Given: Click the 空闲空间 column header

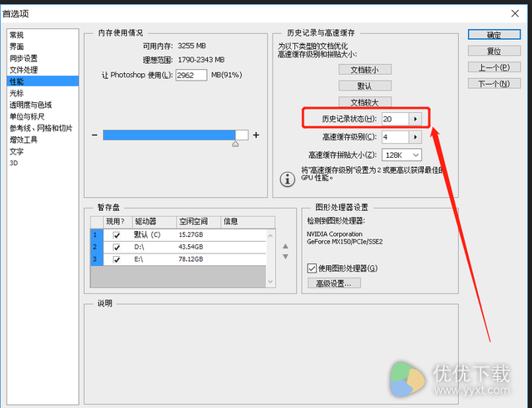Looking at the screenshot, I should pos(199,222).
